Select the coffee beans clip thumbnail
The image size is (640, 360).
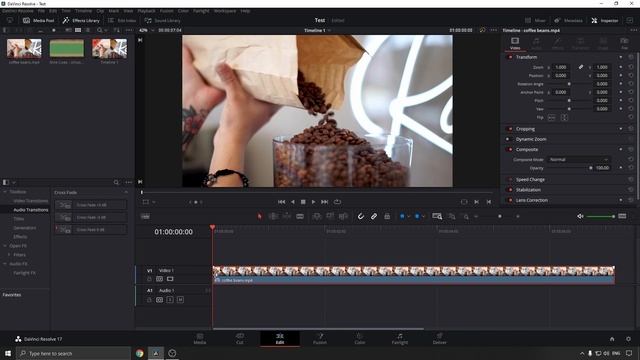[x=24, y=48]
